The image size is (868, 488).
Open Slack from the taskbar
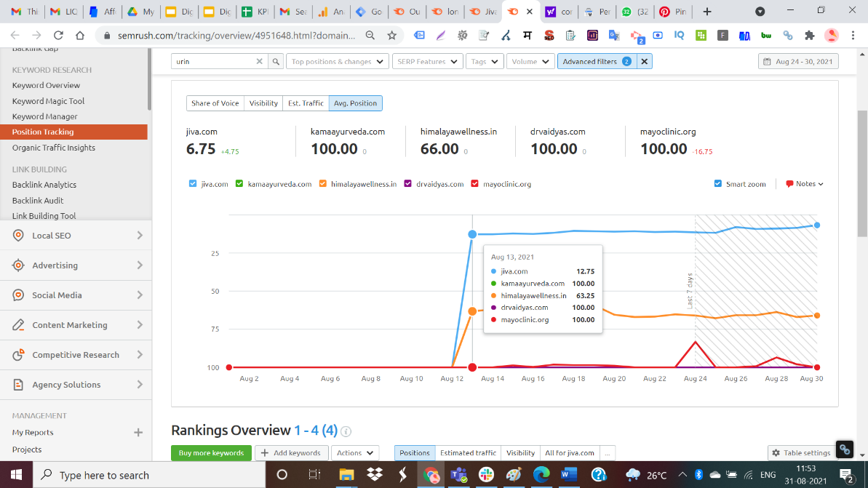486,475
